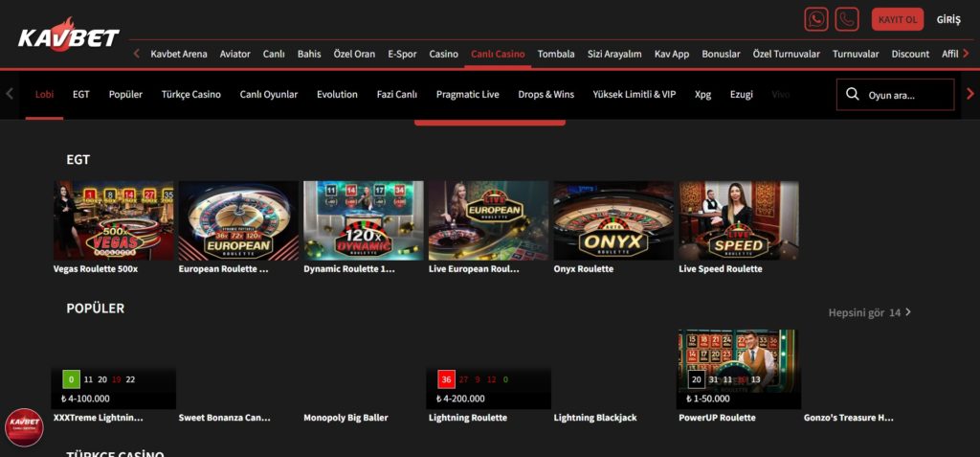The image size is (980, 457).
Task: Open Bahis menu item
Action: tap(309, 54)
